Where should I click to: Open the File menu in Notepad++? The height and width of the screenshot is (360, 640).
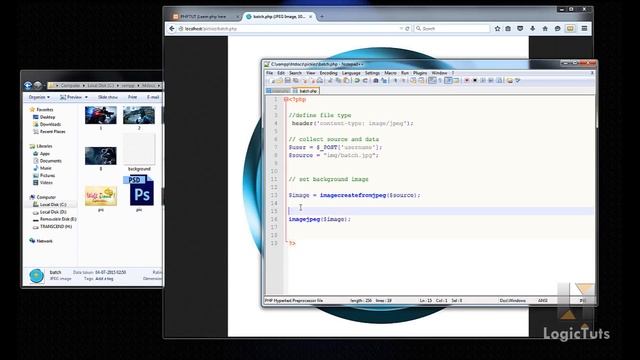coord(269,73)
